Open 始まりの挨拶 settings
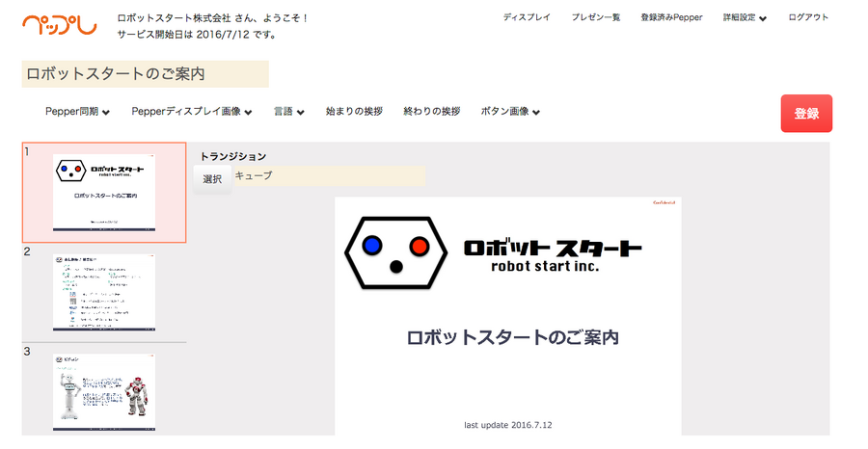The image size is (868, 449). click(x=354, y=112)
